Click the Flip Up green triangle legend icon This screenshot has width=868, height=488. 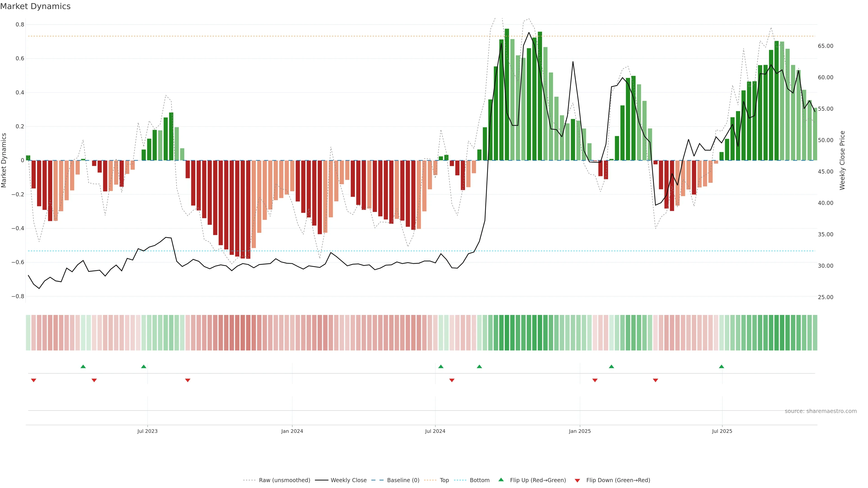501,480
